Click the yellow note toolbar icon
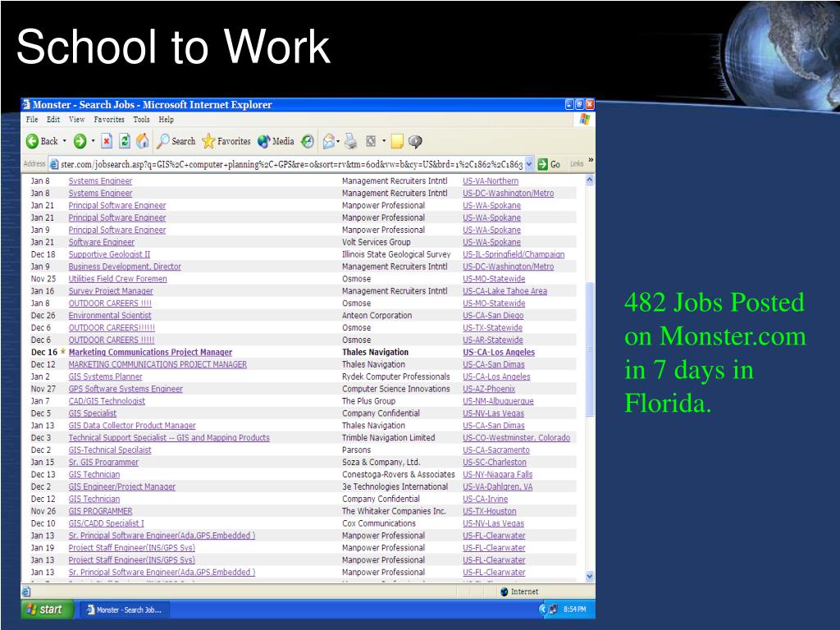The height and width of the screenshot is (630, 840). [397, 141]
